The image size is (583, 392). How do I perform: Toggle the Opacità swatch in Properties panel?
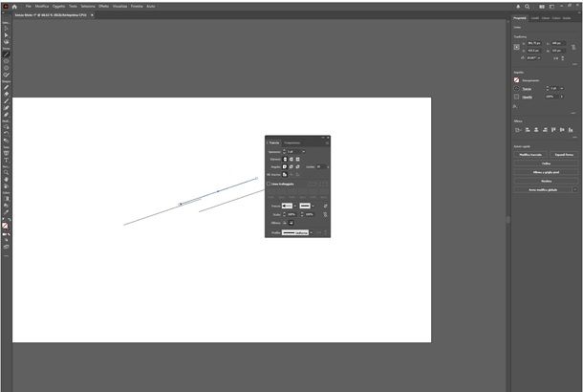coord(517,96)
